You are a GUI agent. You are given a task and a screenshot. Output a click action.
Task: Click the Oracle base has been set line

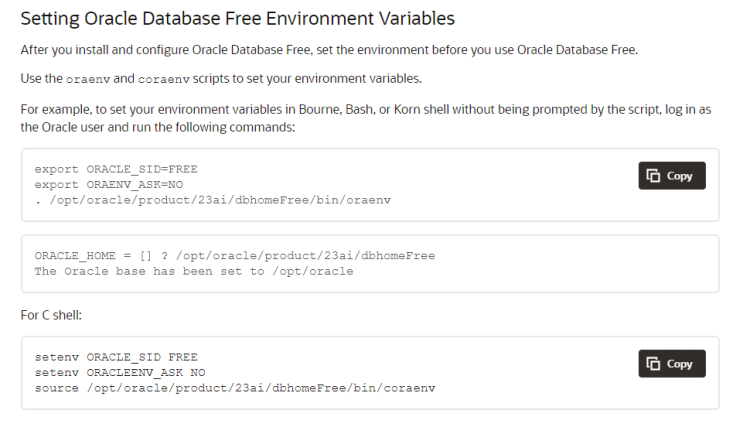(193, 271)
